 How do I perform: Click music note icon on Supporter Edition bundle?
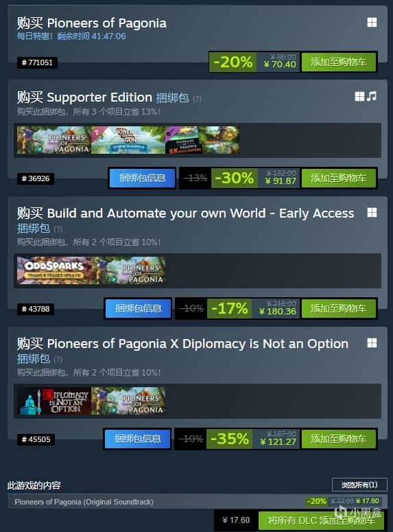pos(372,96)
